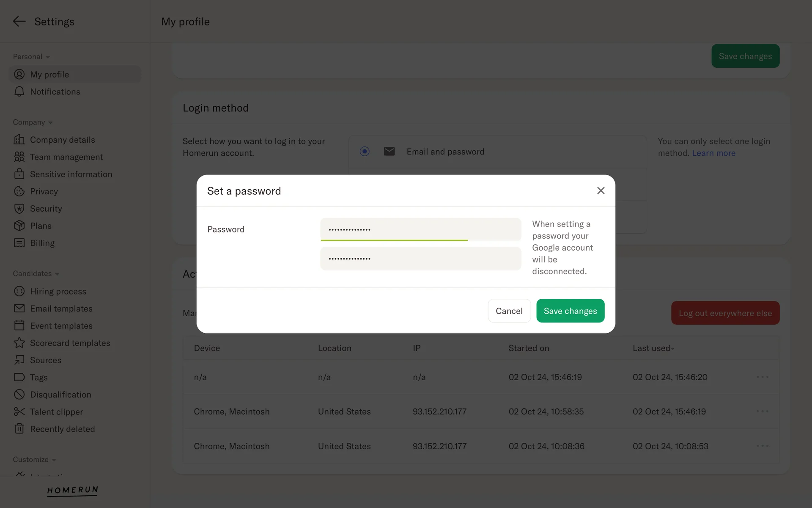
Task: Click Cancel in the password dialog
Action: (x=509, y=311)
